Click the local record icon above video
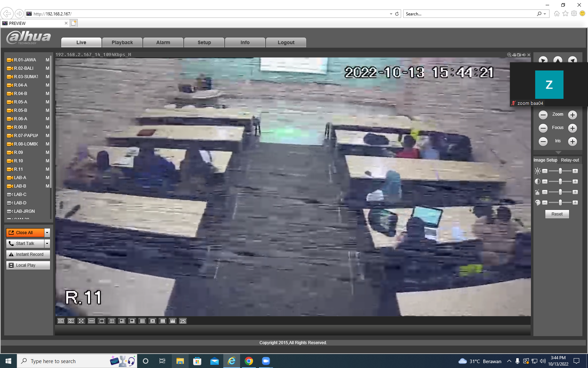The height and width of the screenshot is (368, 588). coord(514,55)
